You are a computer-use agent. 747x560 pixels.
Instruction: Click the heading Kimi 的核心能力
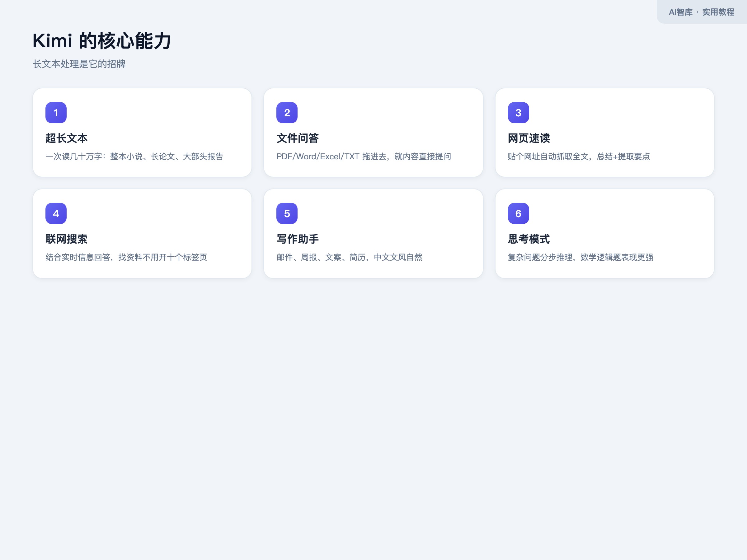pyautogui.click(x=102, y=41)
